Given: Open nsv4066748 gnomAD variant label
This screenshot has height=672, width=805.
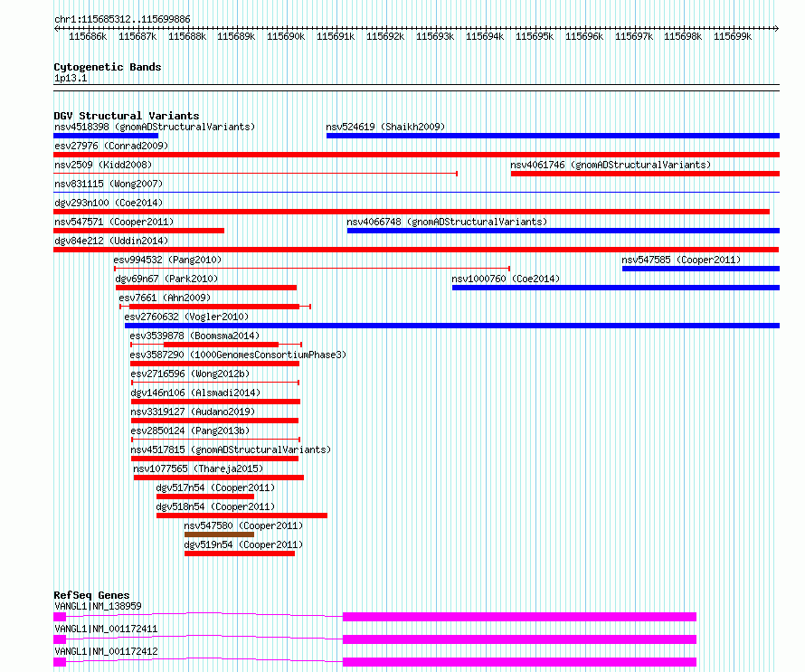Looking at the screenshot, I should pos(447,222).
